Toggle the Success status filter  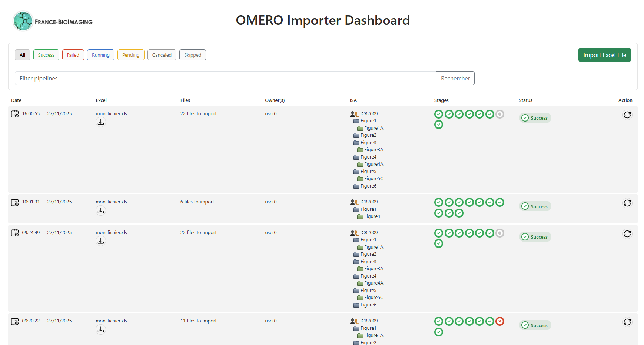click(x=46, y=55)
